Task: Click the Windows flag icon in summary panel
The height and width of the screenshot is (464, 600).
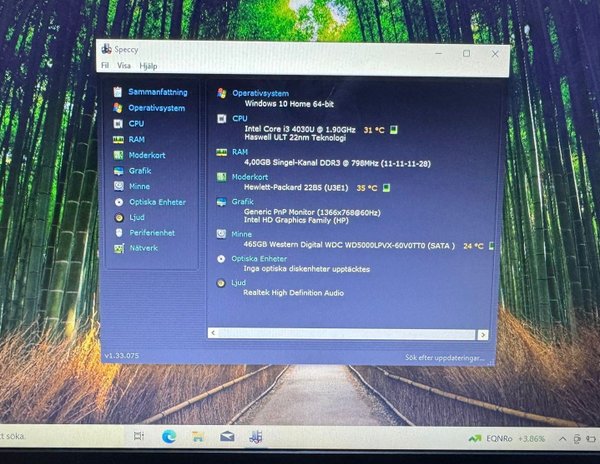Action: click(x=222, y=93)
